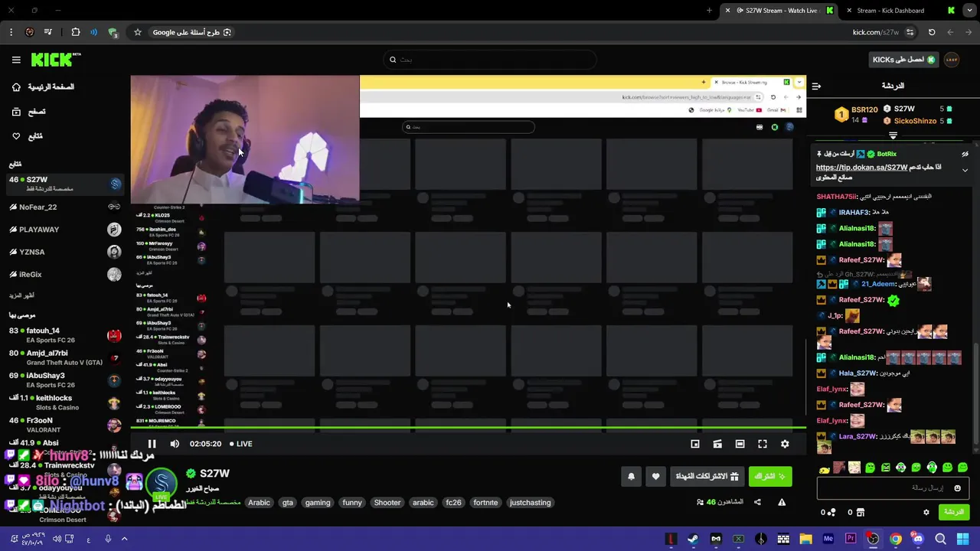
Task: Toggle clip creation icon in player
Action: (717, 444)
